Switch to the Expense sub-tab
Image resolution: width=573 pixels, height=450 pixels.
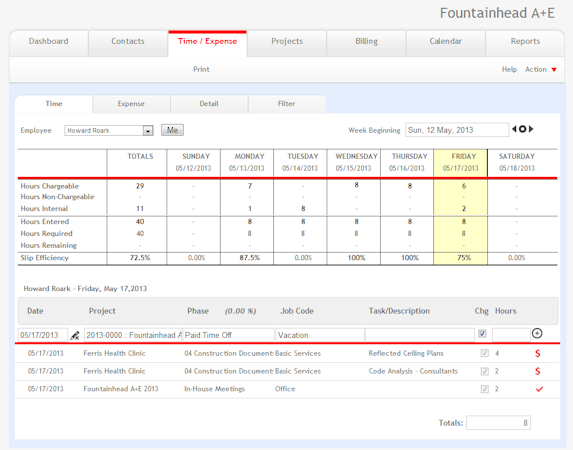(x=131, y=104)
